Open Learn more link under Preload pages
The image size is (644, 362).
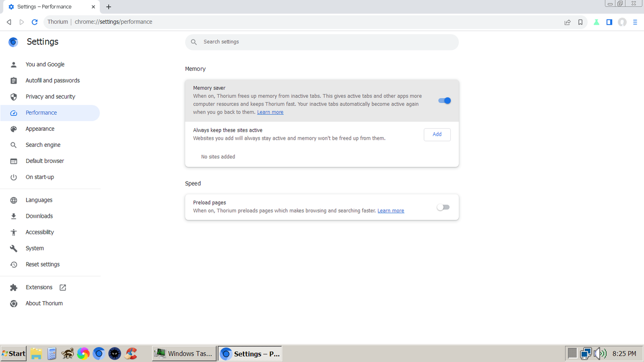(x=391, y=211)
